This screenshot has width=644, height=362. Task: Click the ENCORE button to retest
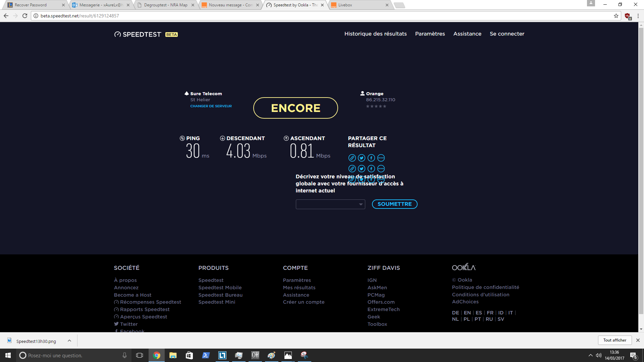tap(296, 108)
